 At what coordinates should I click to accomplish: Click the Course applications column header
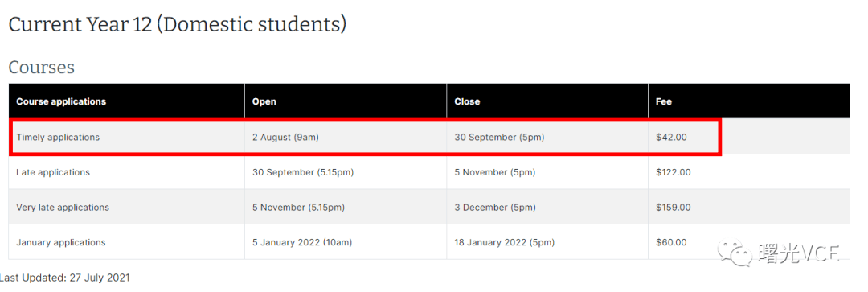[61, 101]
